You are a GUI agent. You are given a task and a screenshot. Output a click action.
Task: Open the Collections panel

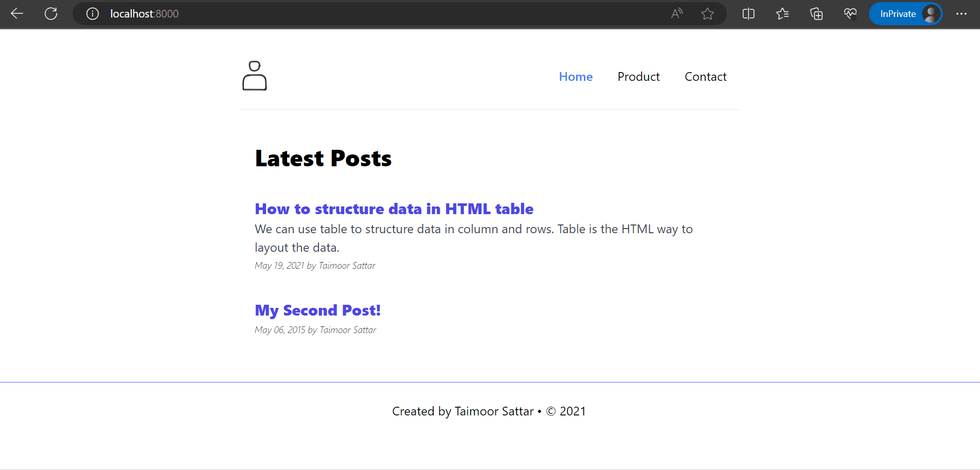(816, 14)
